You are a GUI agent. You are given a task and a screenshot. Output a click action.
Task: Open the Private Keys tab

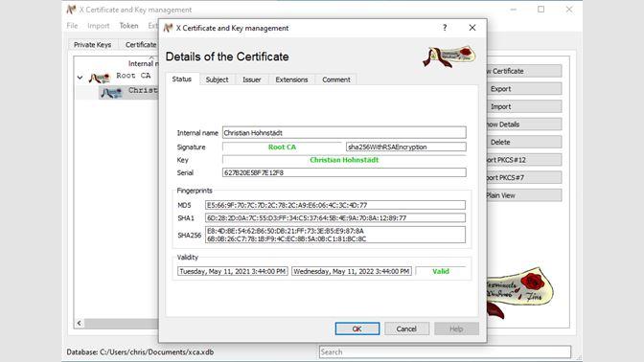coord(92,45)
